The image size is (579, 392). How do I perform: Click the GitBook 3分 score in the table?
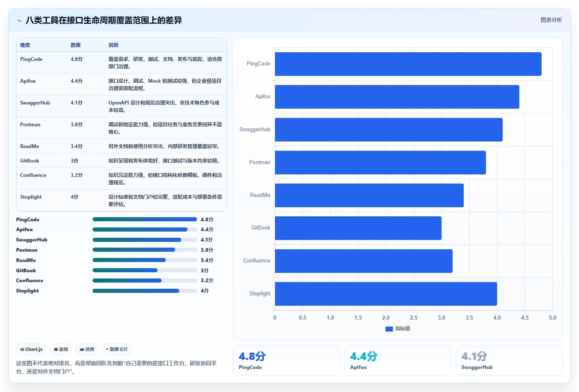tap(74, 161)
